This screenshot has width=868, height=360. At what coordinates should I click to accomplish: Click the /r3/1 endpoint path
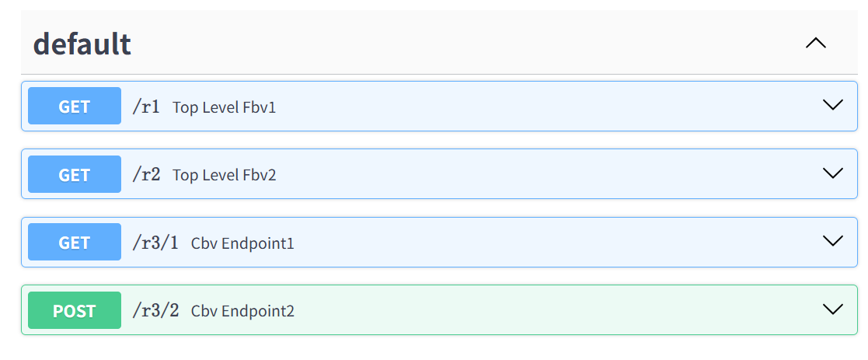[155, 243]
